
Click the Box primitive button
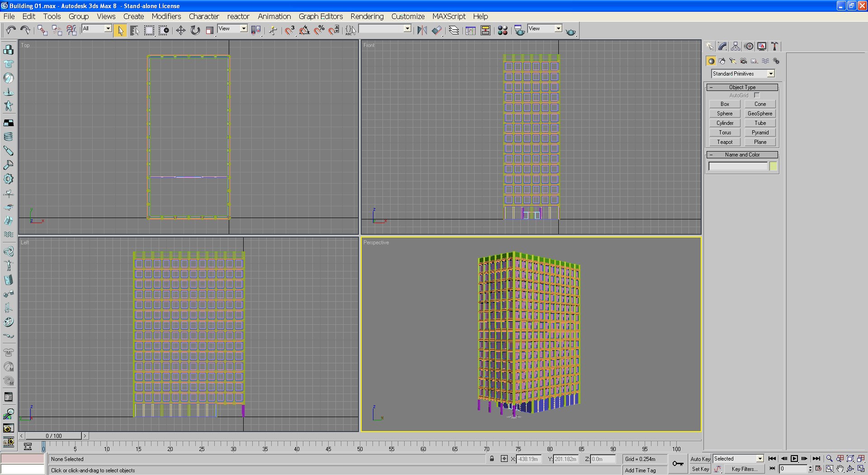[x=725, y=104]
